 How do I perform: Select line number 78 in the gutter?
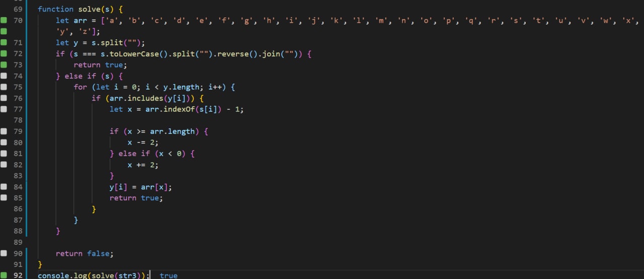tap(18, 120)
